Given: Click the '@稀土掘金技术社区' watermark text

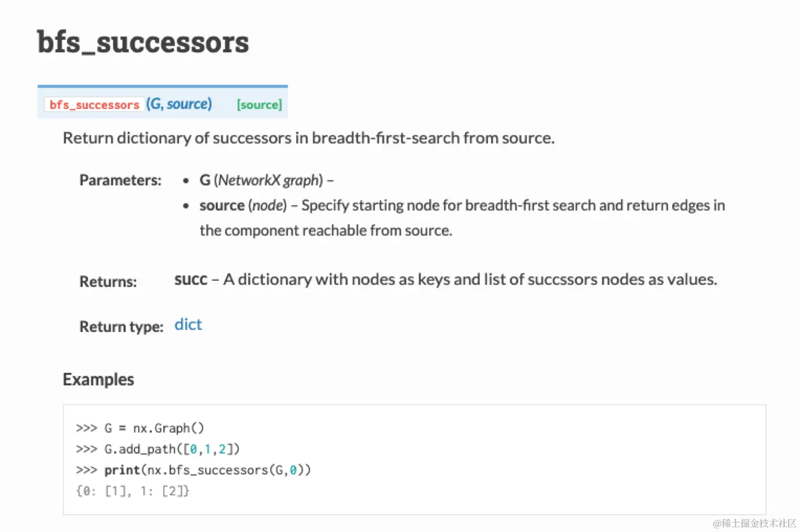Looking at the screenshot, I should pyautogui.click(x=754, y=523).
